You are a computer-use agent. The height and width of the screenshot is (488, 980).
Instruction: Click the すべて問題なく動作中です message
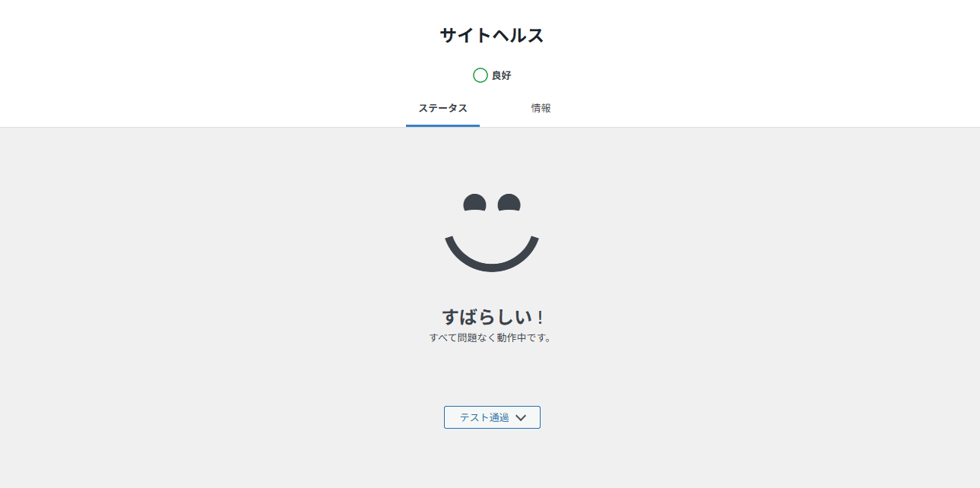tap(491, 337)
